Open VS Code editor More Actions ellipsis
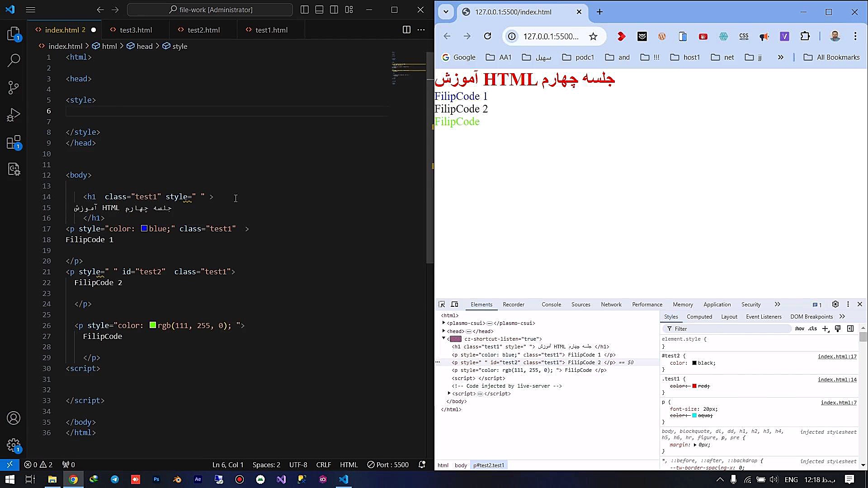Image resolution: width=868 pixels, height=488 pixels. [421, 30]
